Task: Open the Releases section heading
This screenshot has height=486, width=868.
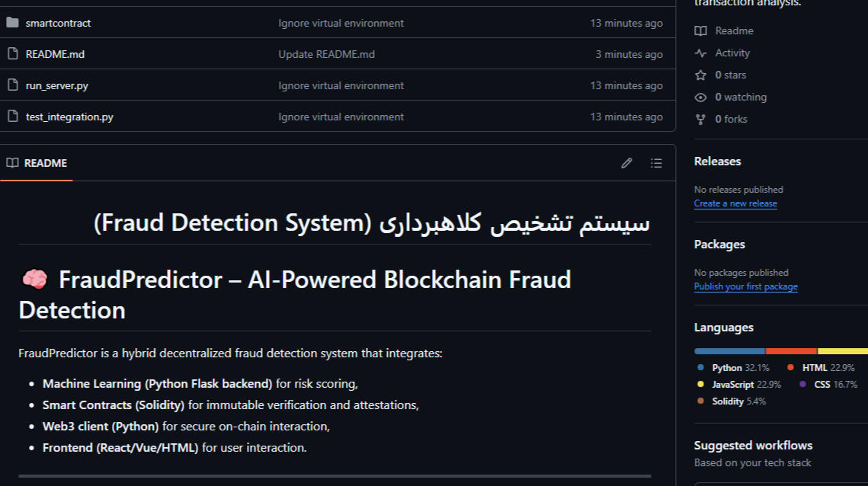Action: (717, 161)
